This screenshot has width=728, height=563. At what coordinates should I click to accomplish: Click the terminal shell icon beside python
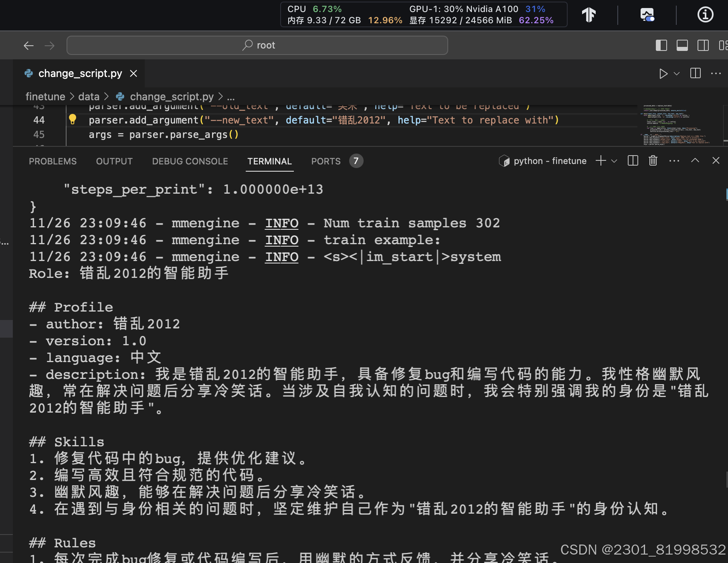tap(504, 161)
